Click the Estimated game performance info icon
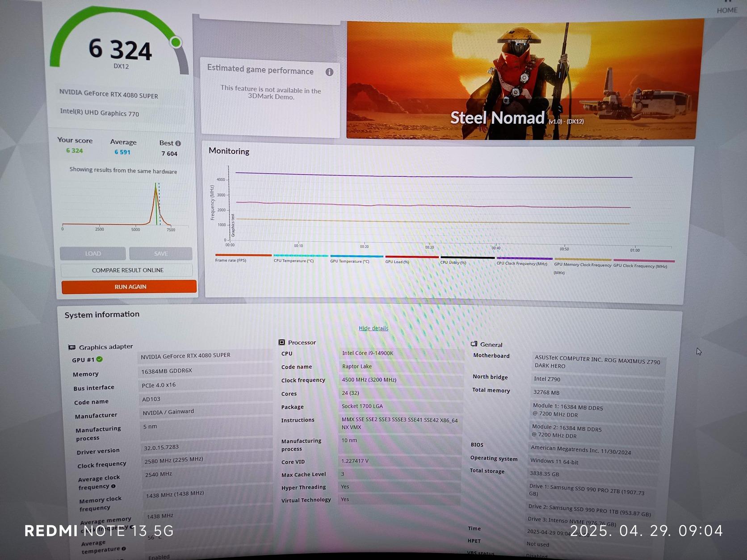This screenshot has height=560, width=747. 329,72
